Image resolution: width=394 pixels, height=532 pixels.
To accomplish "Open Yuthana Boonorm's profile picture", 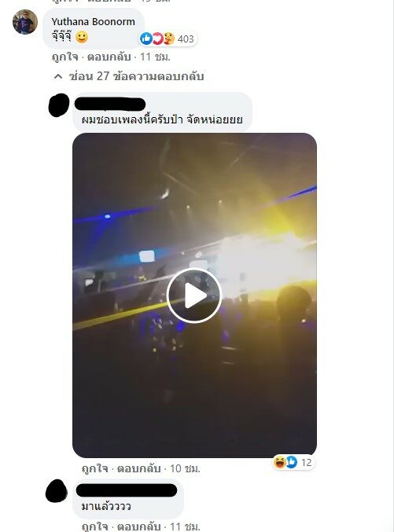I will coord(25,22).
